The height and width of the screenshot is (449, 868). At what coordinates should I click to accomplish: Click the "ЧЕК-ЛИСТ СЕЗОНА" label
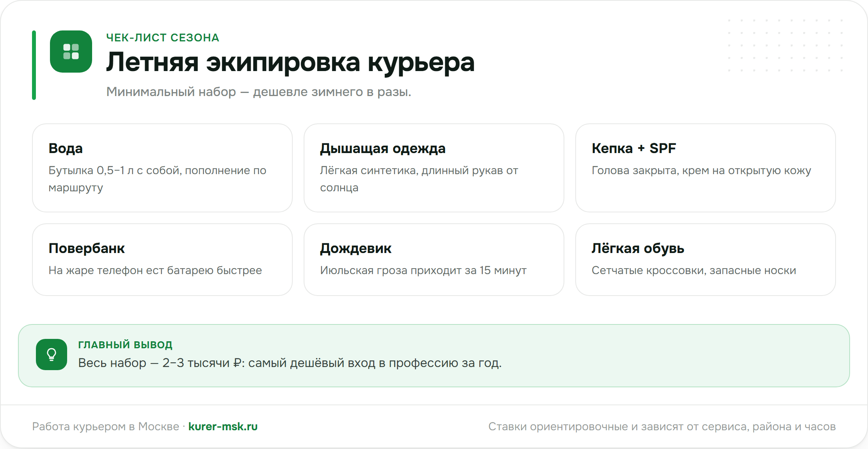pyautogui.click(x=163, y=37)
